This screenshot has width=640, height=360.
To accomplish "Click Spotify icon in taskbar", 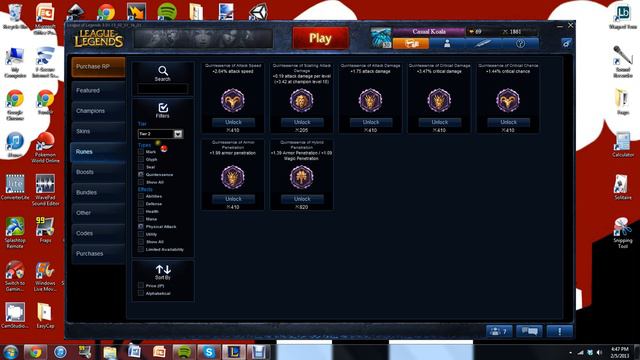I will coord(184,351).
